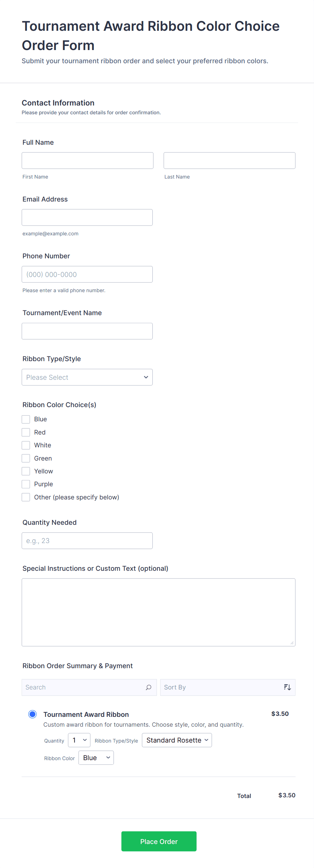
Task: Open the Ribbon Color Blue dropdown
Action: pyautogui.click(x=96, y=758)
